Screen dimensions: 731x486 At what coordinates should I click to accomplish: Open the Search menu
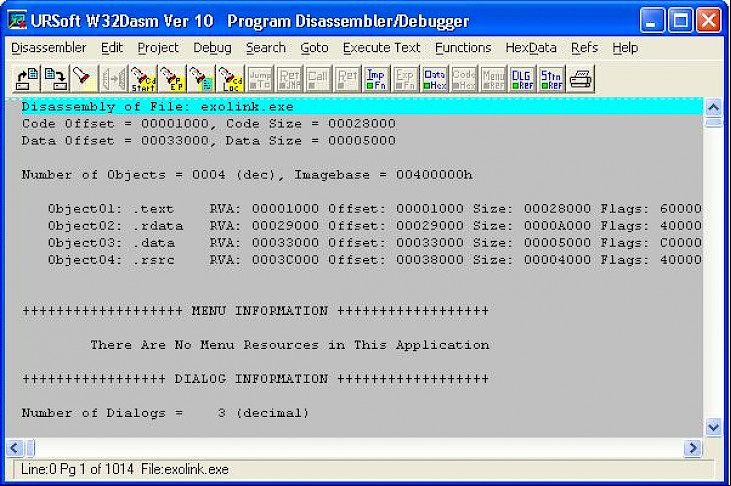[x=266, y=48]
